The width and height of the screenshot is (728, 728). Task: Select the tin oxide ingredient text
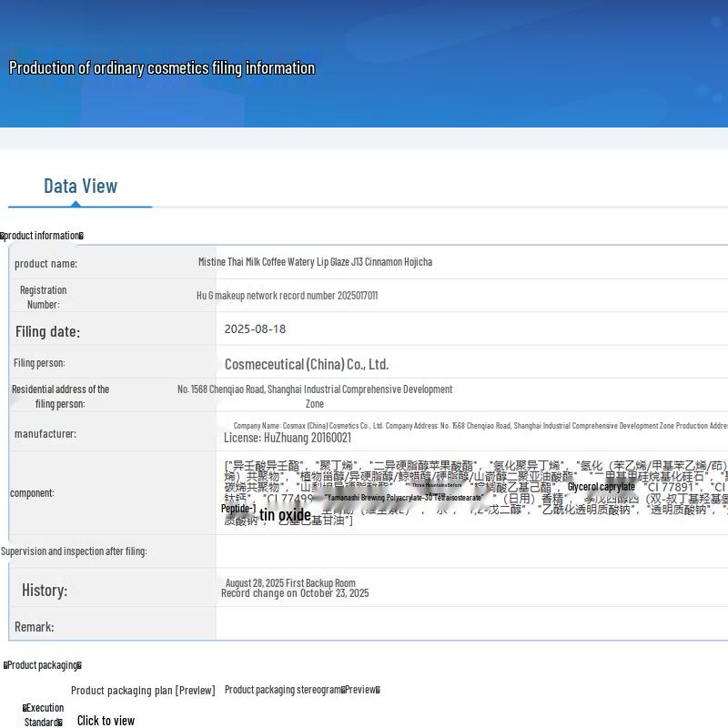[x=285, y=516]
